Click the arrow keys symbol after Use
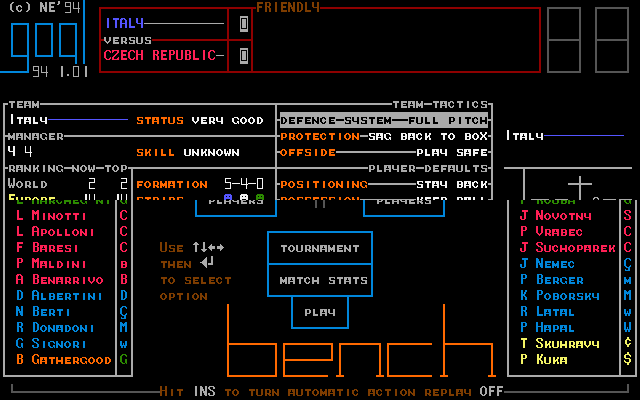Viewport: 640px width, 400px height. tap(208, 247)
